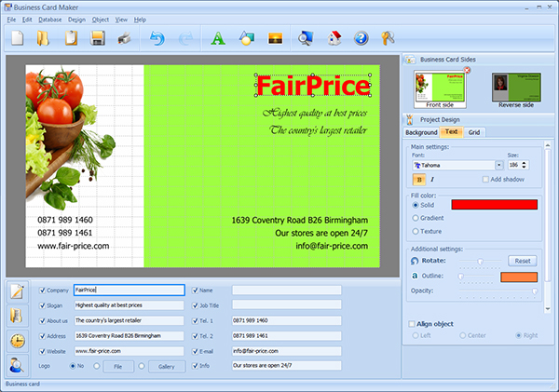Viewport: 559px width, 392px height.
Task: Uncheck the Slogan checkbox
Action: tap(43, 304)
